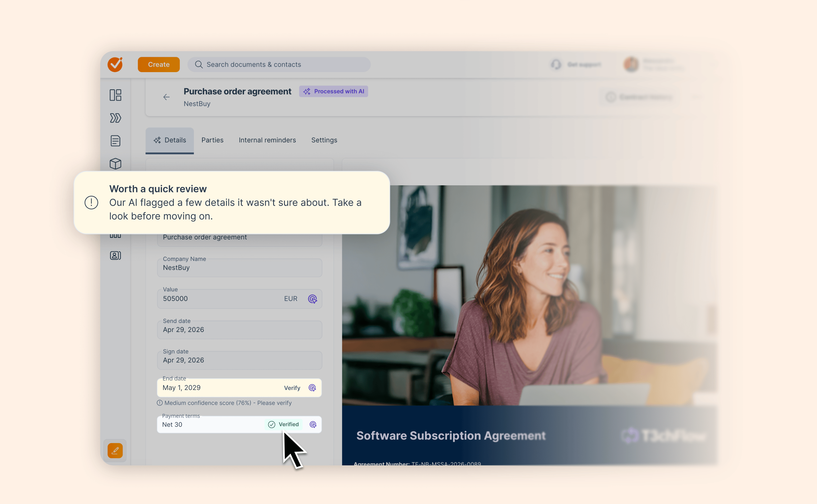Click the Purchase order agreement name field
The height and width of the screenshot is (504, 817).
(x=239, y=237)
